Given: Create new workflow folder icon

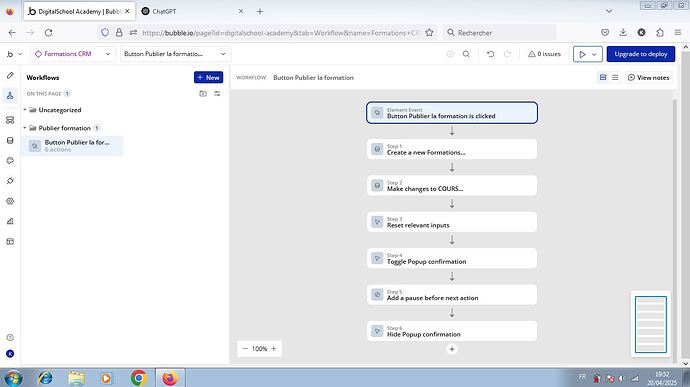Looking at the screenshot, I should point(203,93).
